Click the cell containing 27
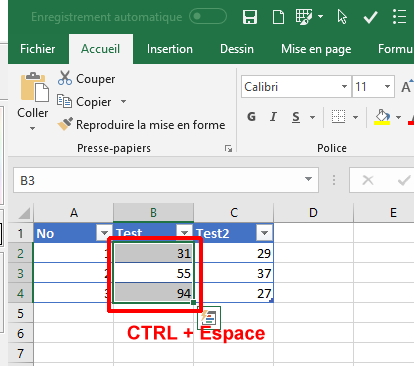The height and width of the screenshot is (366, 414). pos(234,293)
